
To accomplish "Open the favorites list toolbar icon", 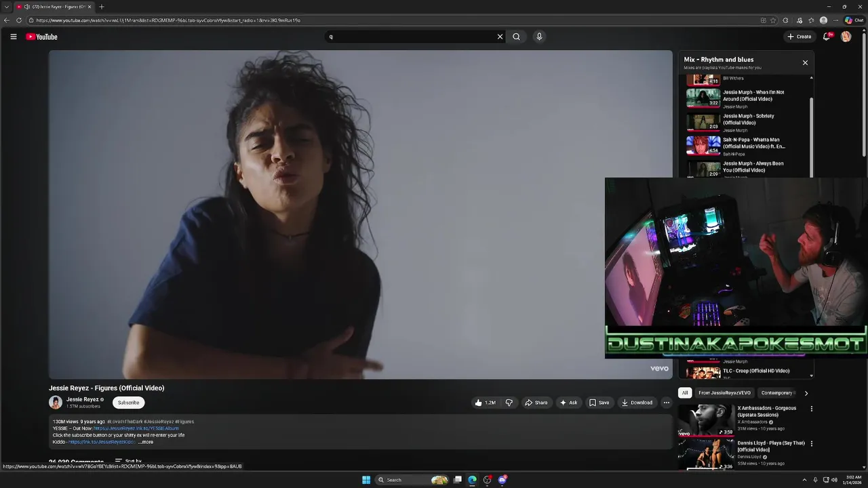I will click(x=811, y=20).
